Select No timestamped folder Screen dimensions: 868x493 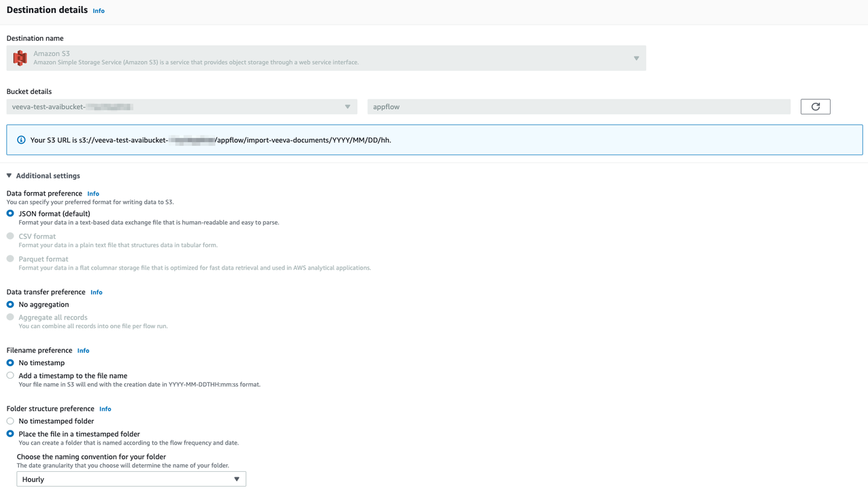coord(10,421)
